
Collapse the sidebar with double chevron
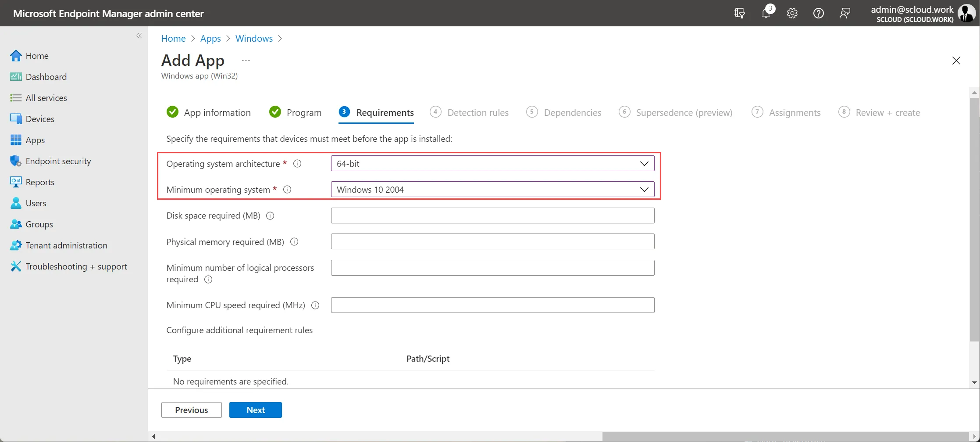pyautogui.click(x=139, y=36)
